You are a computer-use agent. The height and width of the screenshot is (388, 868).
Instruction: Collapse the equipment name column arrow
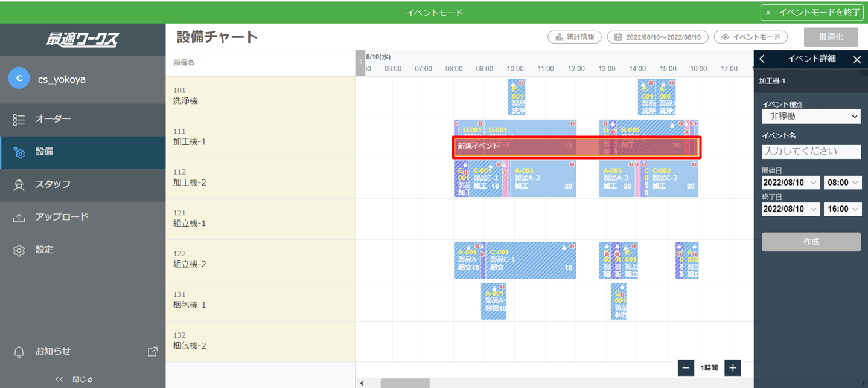[360, 62]
